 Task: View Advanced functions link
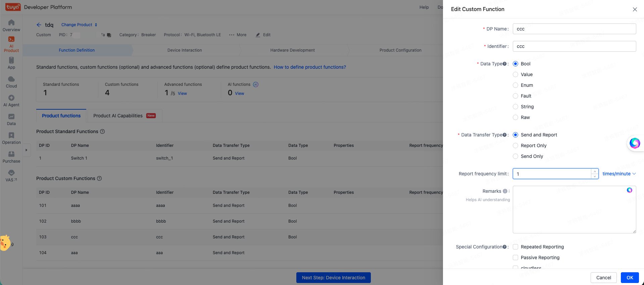pos(182,94)
